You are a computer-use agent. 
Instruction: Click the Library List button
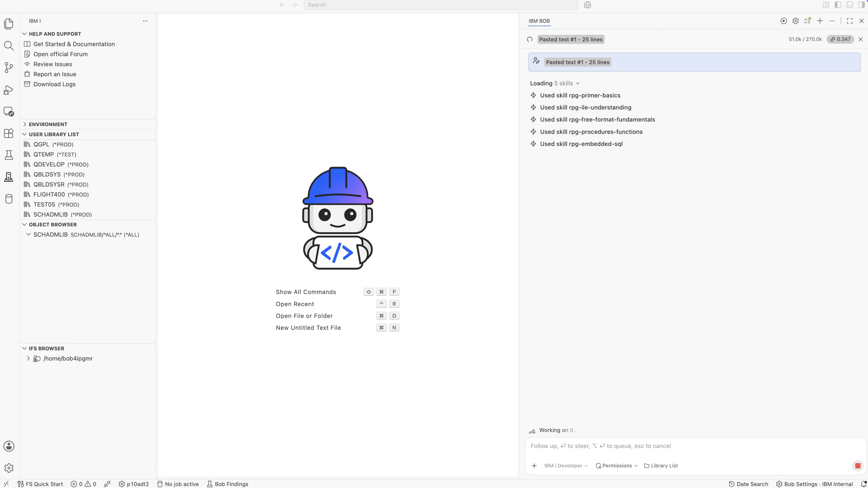click(x=661, y=466)
